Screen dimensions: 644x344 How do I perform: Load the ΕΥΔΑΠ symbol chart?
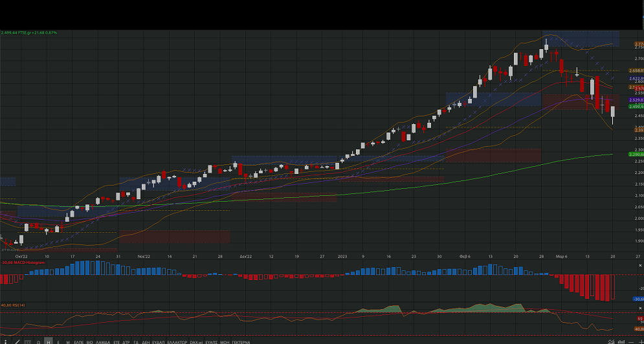click(158, 342)
